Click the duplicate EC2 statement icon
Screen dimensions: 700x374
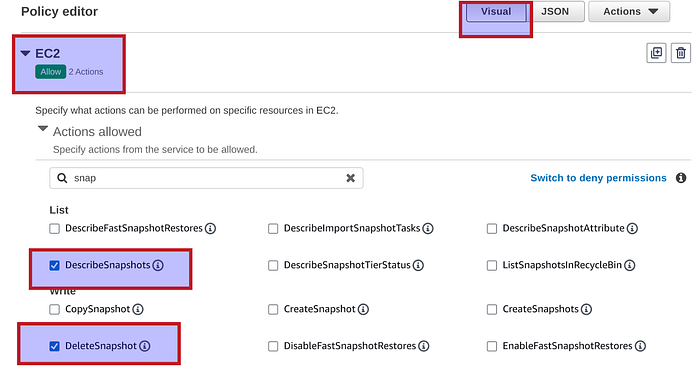(656, 53)
